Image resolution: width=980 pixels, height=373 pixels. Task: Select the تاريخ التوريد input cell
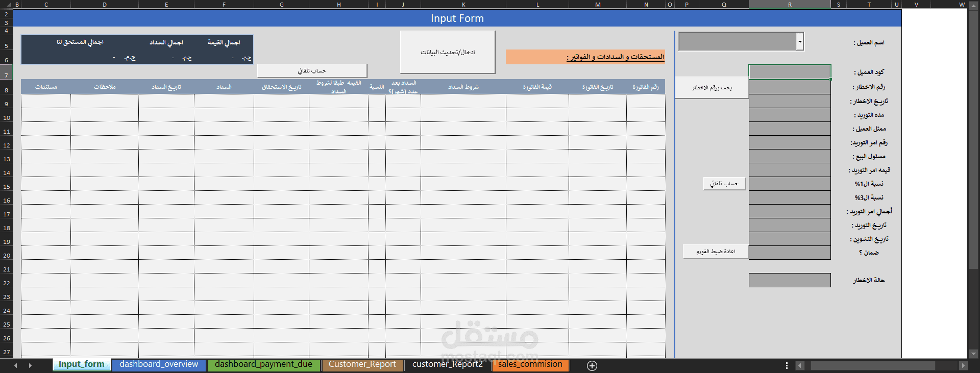[790, 225]
